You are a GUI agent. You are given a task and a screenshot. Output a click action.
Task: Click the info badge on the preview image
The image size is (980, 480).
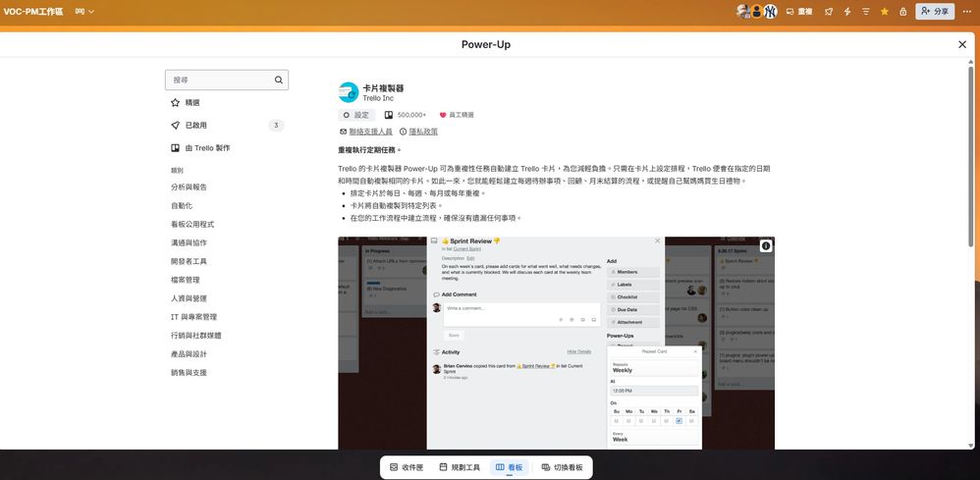(x=766, y=245)
